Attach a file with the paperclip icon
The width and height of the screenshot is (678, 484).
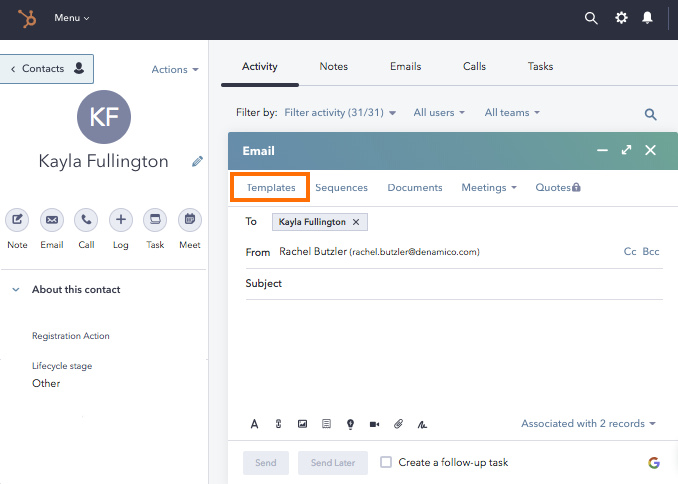[x=398, y=424]
